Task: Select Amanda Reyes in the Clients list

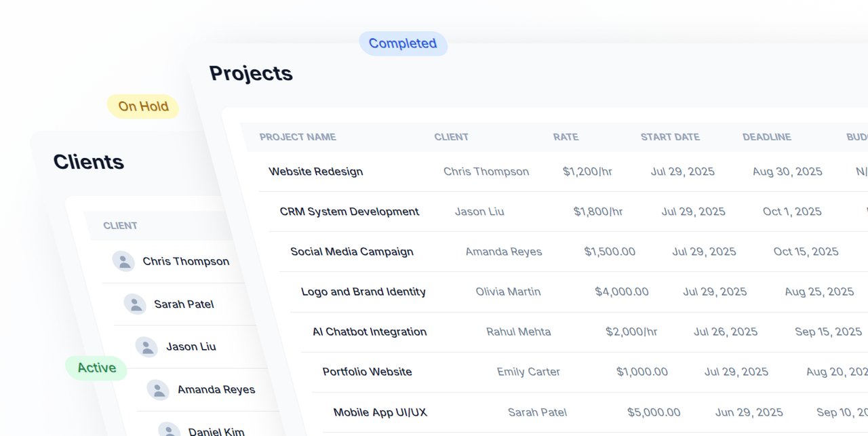Action: [x=216, y=389]
